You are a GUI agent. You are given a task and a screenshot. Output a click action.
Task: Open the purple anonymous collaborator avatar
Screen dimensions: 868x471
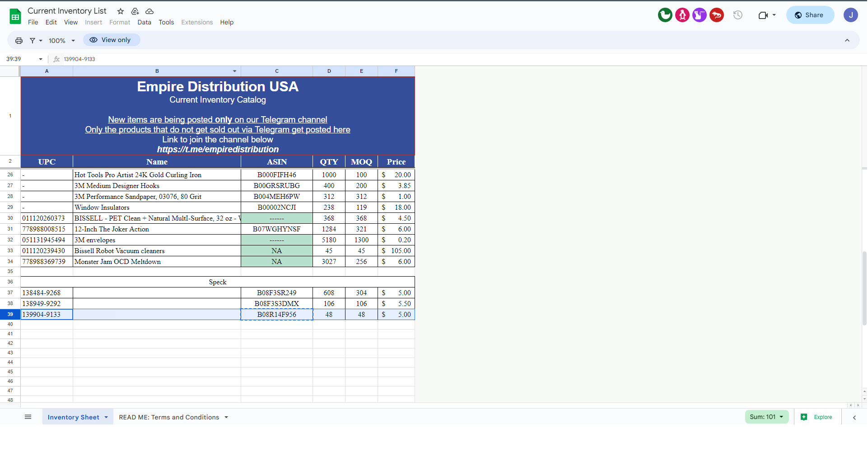[x=700, y=15]
